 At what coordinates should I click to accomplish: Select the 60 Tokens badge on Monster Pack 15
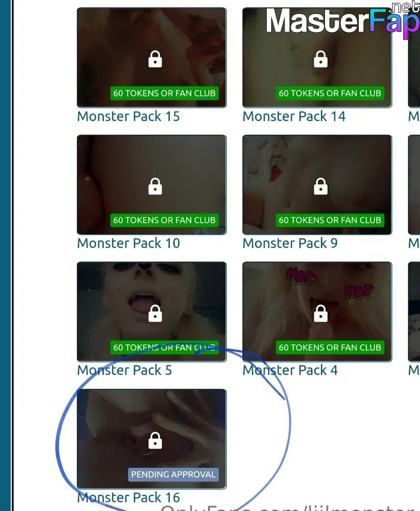pos(164,93)
